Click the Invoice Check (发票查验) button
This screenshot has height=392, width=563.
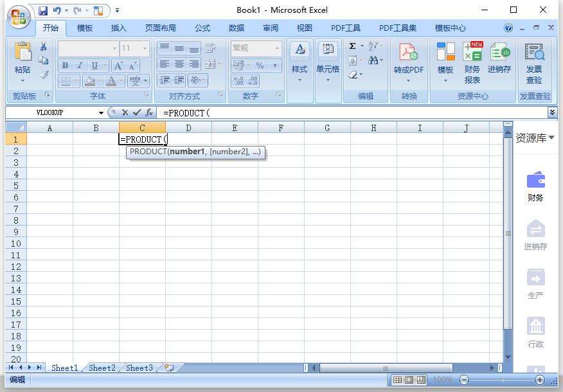coord(534,63)
